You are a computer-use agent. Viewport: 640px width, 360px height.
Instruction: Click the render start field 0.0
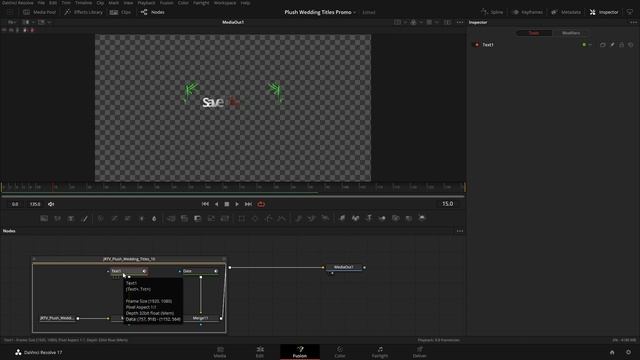point(15,204)
